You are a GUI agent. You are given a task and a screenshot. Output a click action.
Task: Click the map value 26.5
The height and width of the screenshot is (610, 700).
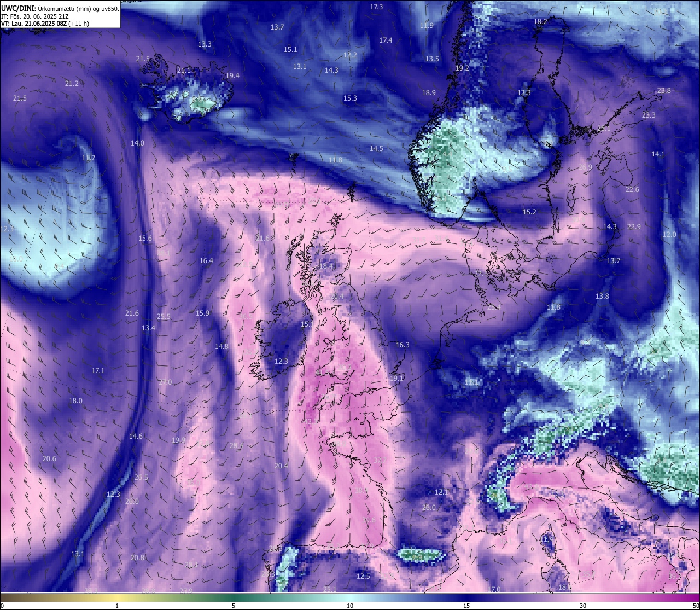pyautogui.click(x=141, y=478)
